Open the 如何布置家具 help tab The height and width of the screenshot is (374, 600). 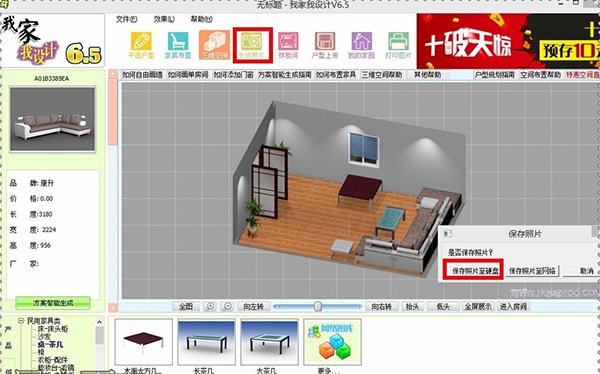336,75
